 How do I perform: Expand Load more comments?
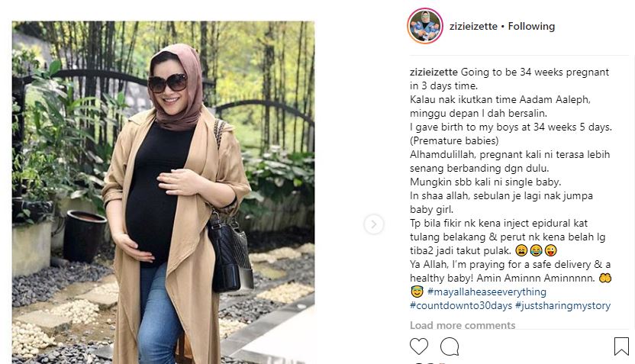[463, 325]
